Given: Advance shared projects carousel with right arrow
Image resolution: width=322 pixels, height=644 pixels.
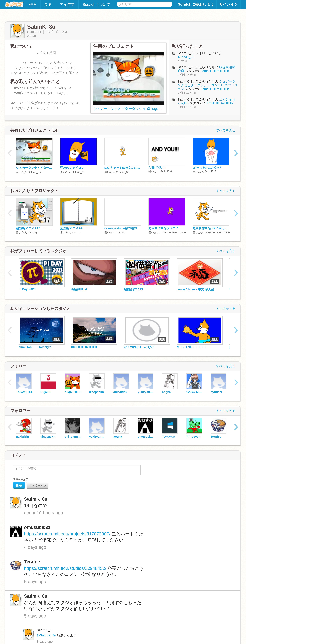Looking at the screenshot, I should pos(236,153).
